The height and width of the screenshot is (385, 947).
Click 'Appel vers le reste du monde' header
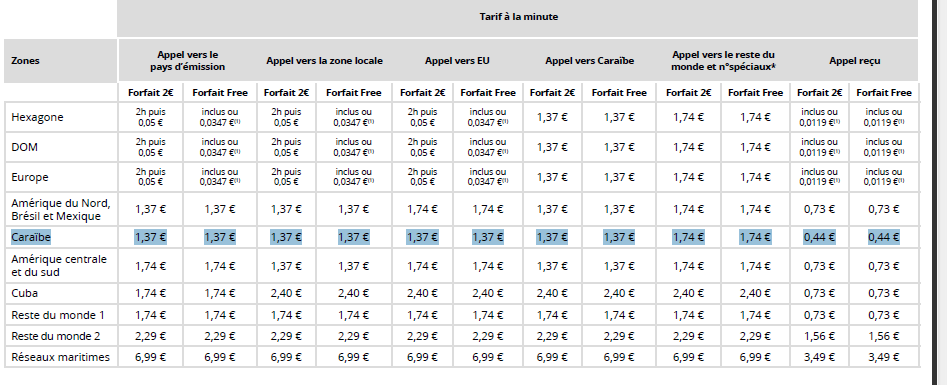pyautogui.click(x=723, y=60)
